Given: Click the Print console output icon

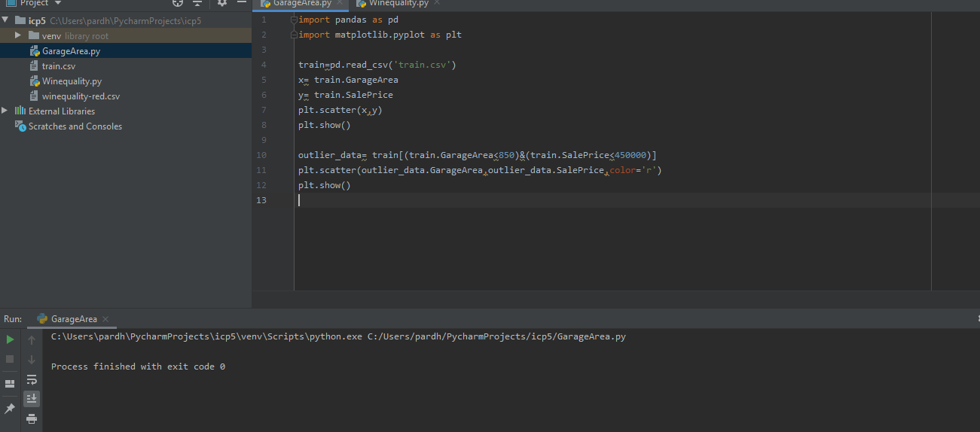Looking at the screenshot, I should [32, 418].
